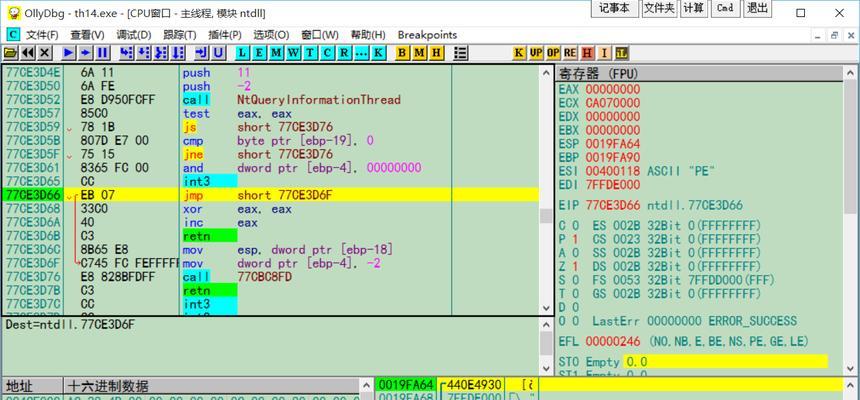Click the yellow K plugin toolbar icon
This screenshot has width=860, height=400.
(519, 53)
